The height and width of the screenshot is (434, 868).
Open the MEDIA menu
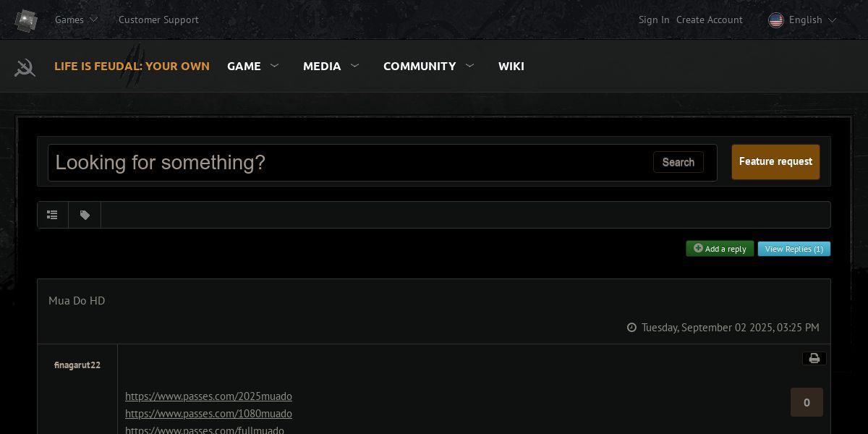tap(322, 66)
